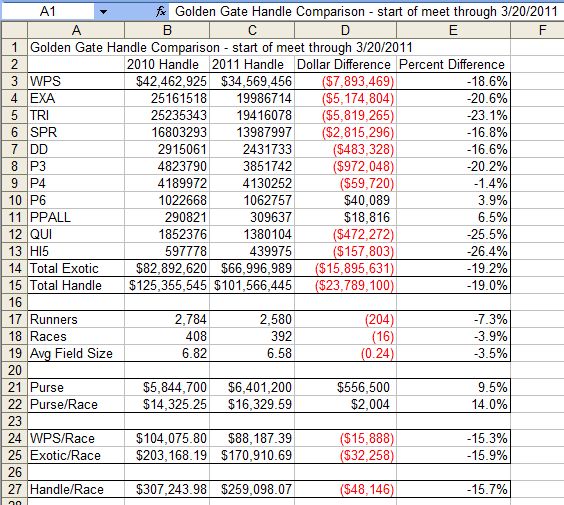Image resolution: width=564 pixels, height=505 pixels.
Task: Select the Total Exotic label cell
Action: [76, 268]
